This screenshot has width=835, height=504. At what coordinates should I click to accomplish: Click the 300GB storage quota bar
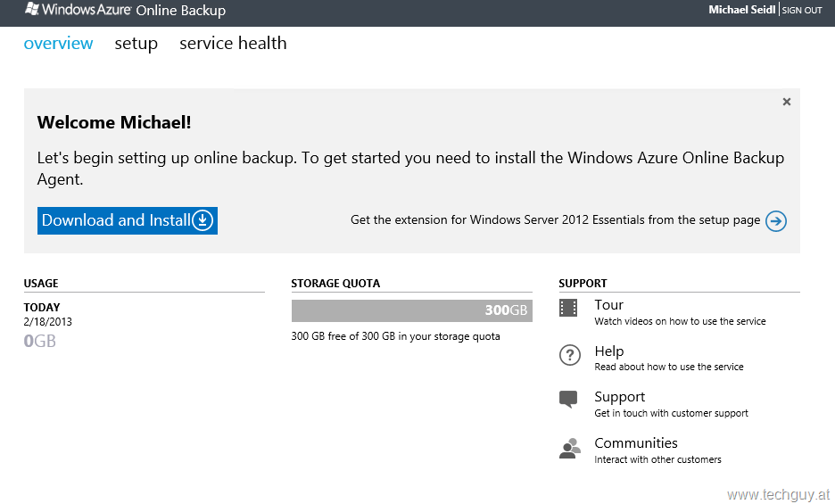(411, 310)
